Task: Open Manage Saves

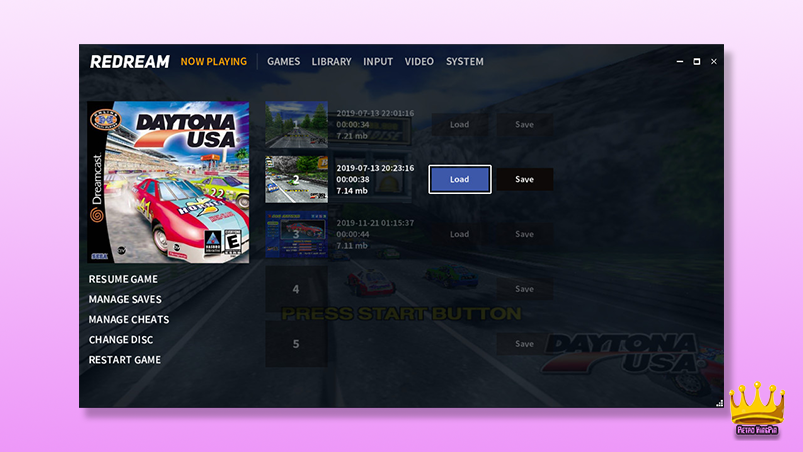Action: pos(125,299)
